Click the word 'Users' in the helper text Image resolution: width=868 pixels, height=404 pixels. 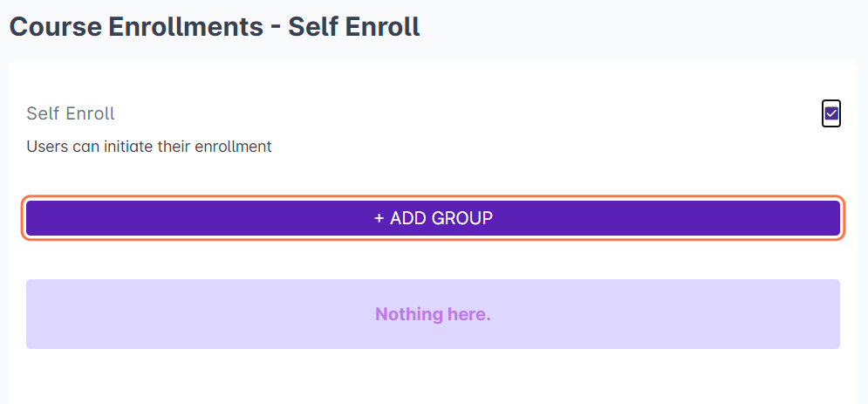[46, 147]
